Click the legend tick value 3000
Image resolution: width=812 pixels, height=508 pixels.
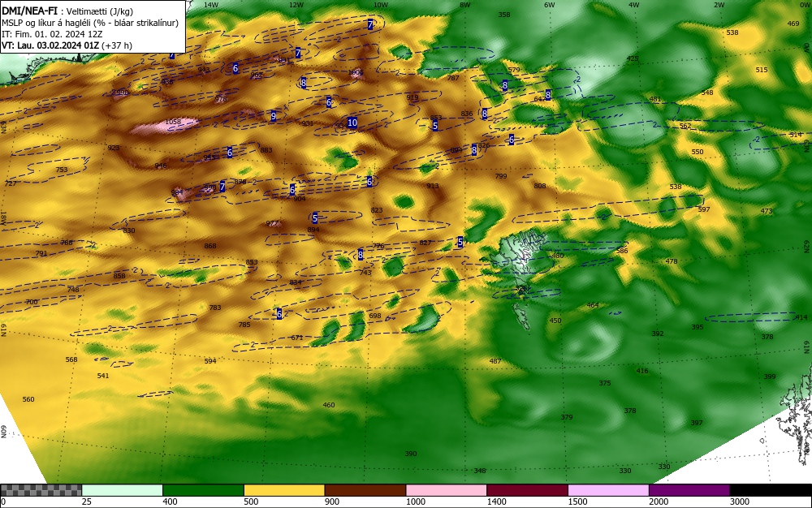pyautogui.click(x=740, y=502)
